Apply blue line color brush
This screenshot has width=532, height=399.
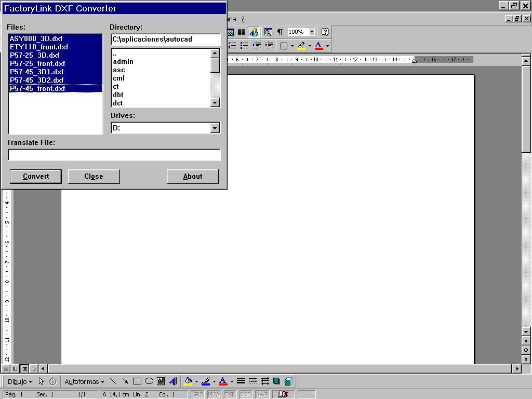pyautogui.click(x=206, y=381)
